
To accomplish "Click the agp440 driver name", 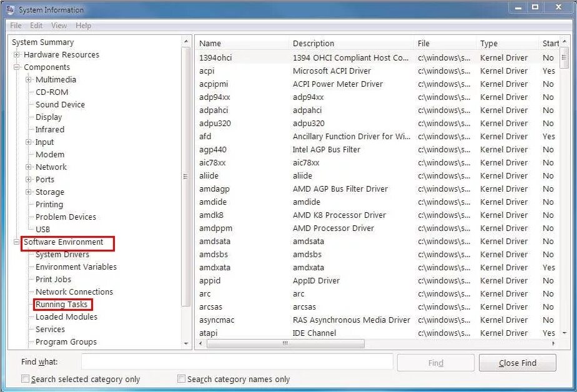I will pos(213,150).
